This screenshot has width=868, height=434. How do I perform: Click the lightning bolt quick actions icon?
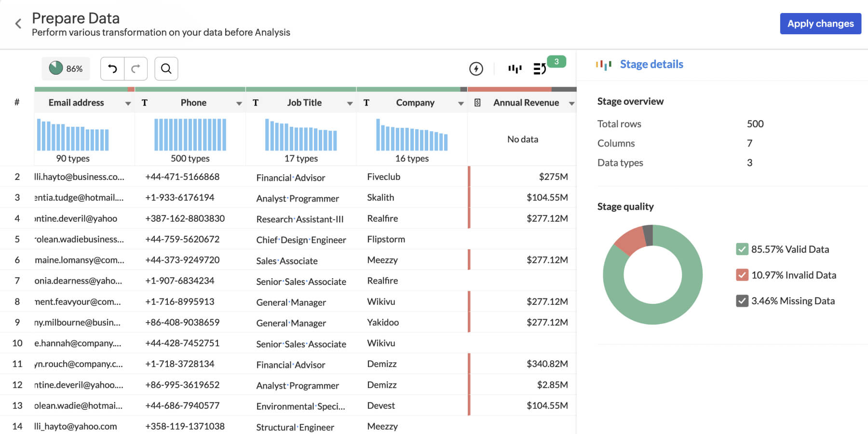pyautogui.click(x=476, y=68)
